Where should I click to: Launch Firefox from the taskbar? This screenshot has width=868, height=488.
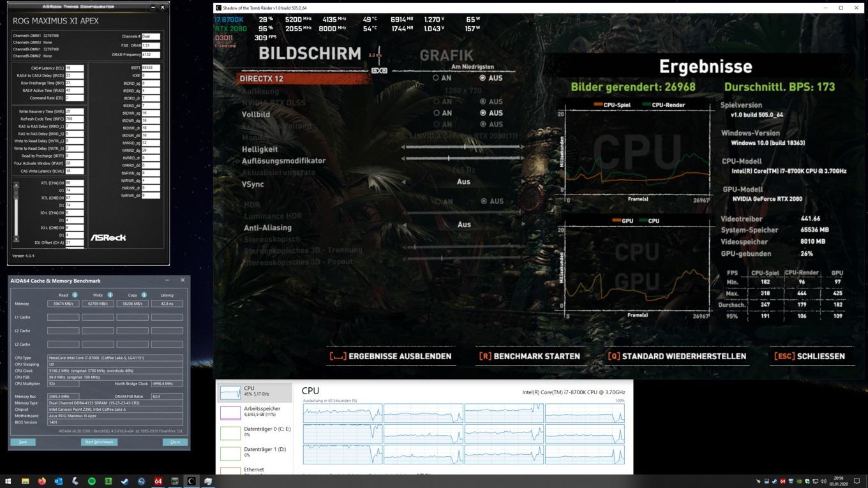[x=41, y=481]
